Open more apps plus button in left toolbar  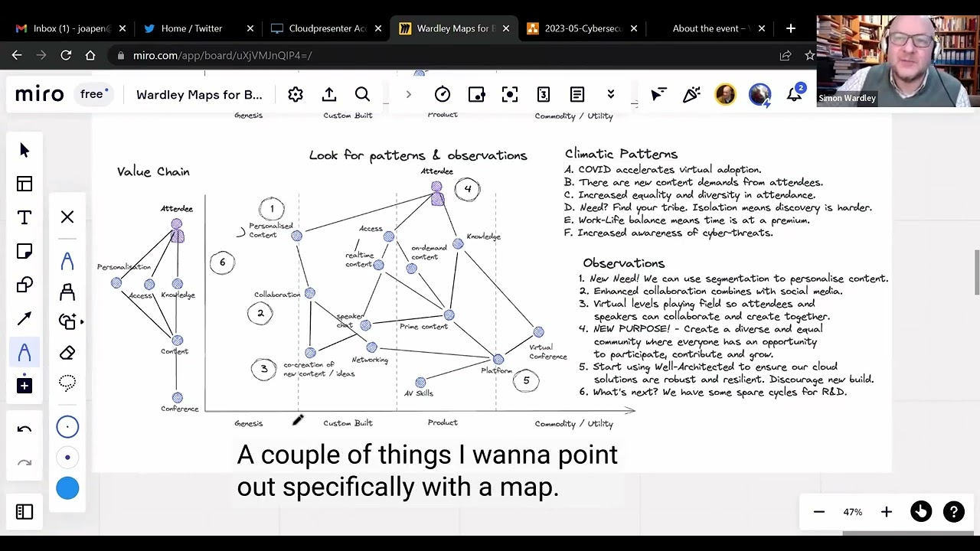tap(24, 386)
